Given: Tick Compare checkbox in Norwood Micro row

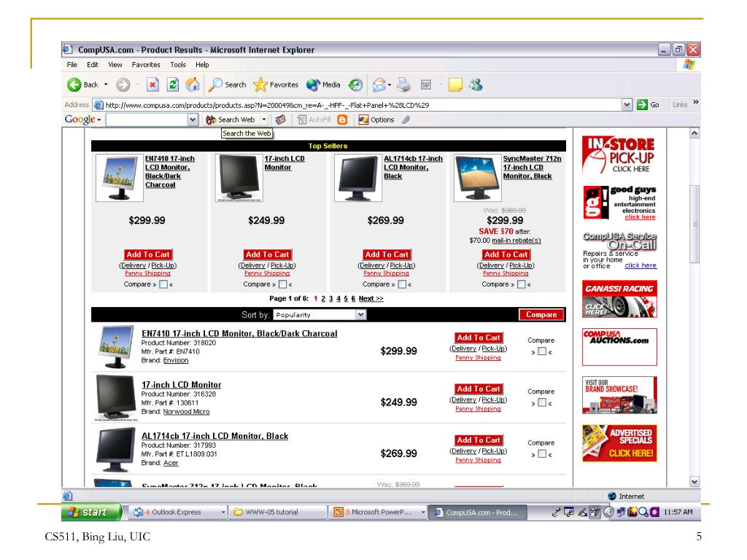Looking at the screenshot, I should click(542, 402).
